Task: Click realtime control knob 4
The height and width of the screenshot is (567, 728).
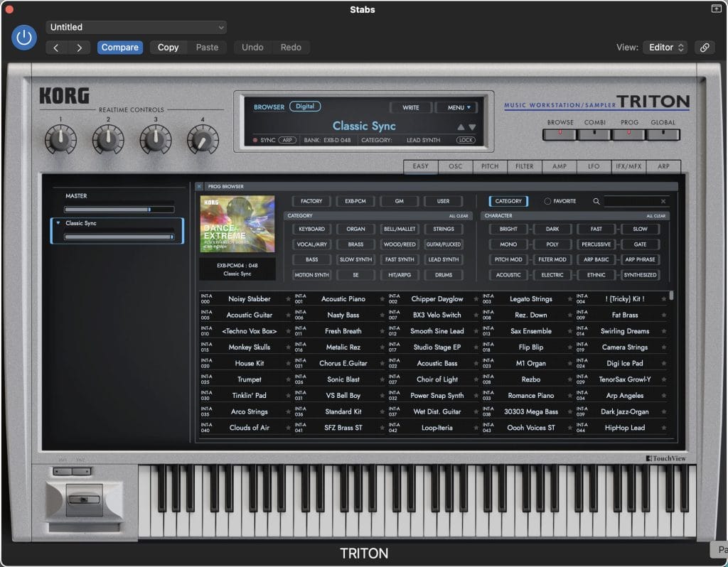Action: pyautogui.click(x=203, y=140)
